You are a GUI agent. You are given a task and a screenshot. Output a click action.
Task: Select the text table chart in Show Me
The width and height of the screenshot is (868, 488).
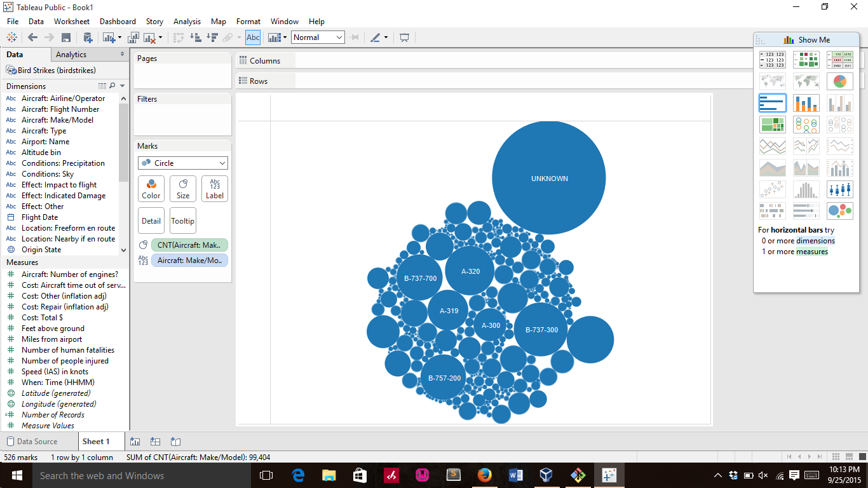coord(773,60)
